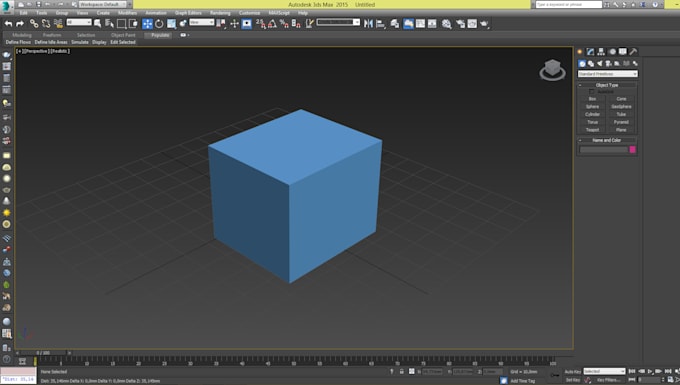Activate the Select and Scale tool
680x385 pixels.
(172, 23)
